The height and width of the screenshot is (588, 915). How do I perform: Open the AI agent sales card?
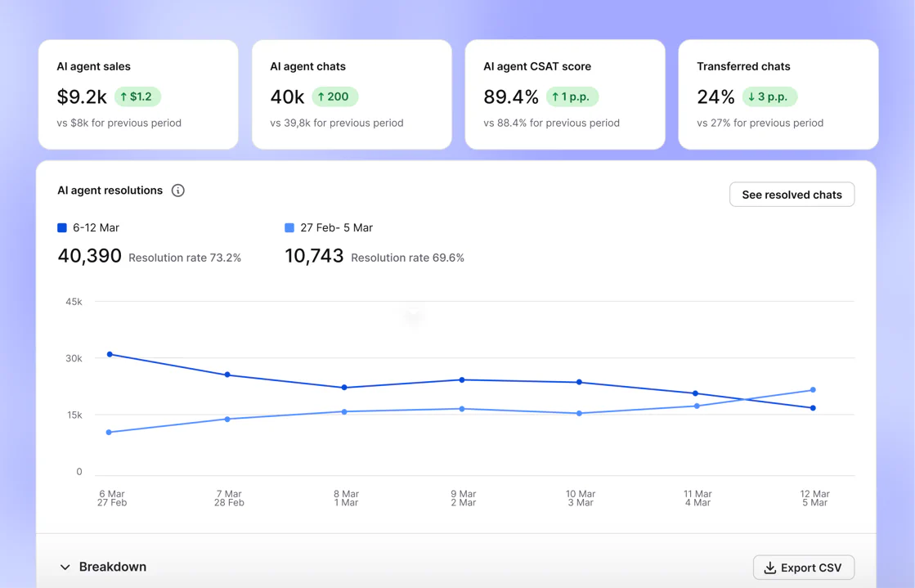point(138,95)
